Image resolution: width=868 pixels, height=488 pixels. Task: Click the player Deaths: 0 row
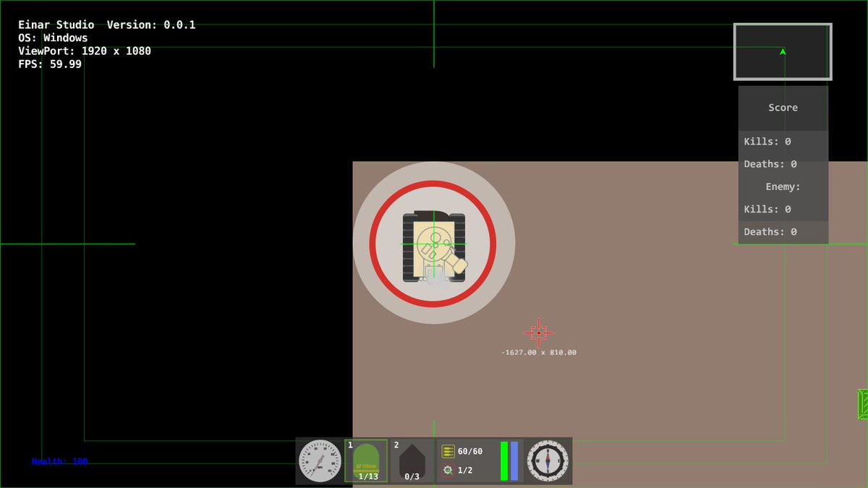[x=783, y=164]
